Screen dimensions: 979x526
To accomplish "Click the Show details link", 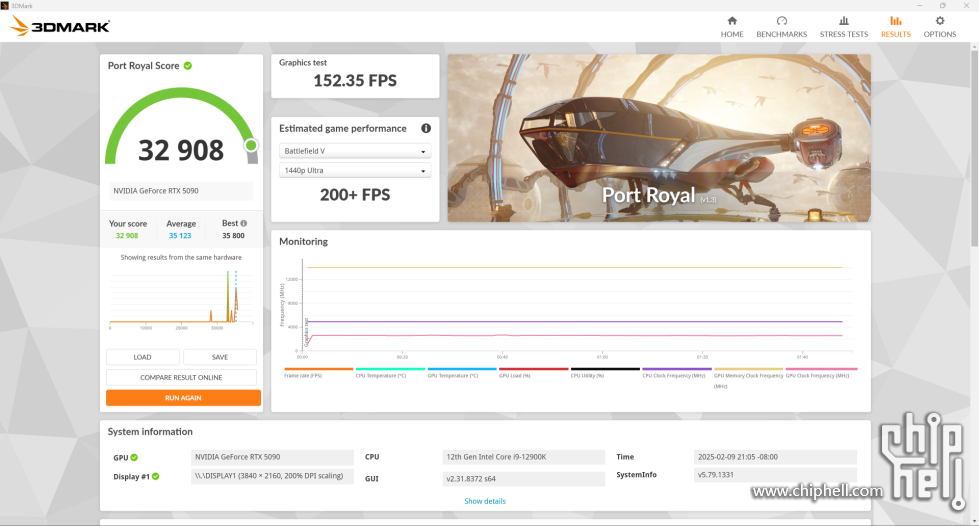I will pos(485,501).
